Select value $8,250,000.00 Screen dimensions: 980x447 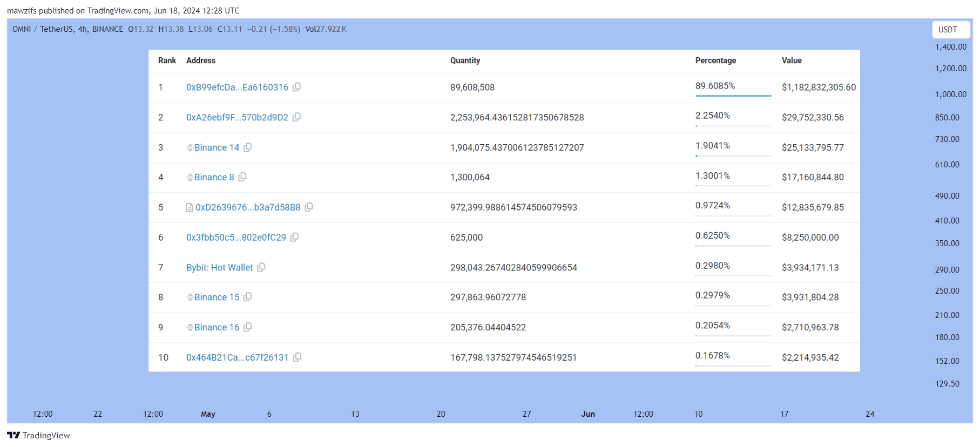810,238
